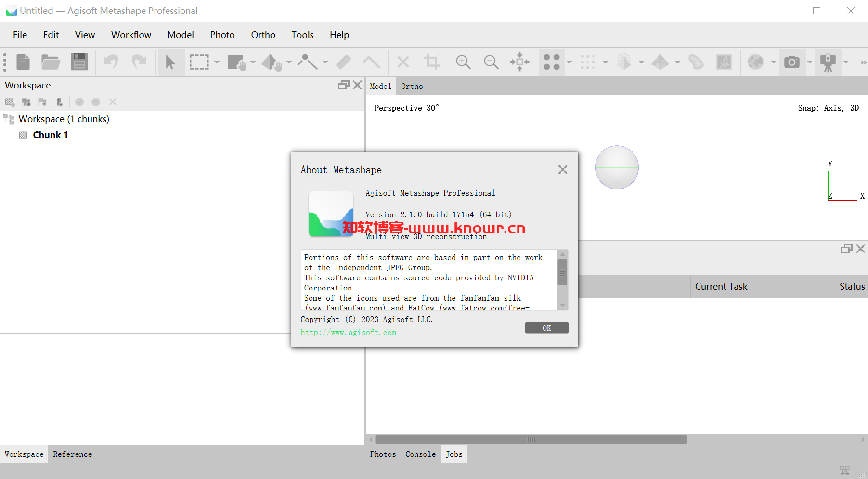
Task: Click the status bar icon at bottom right
Action: coord(844,470)
